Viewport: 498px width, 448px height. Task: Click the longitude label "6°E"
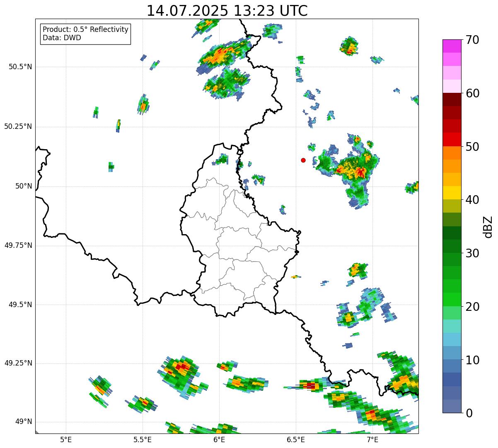(x=219, y=439)
